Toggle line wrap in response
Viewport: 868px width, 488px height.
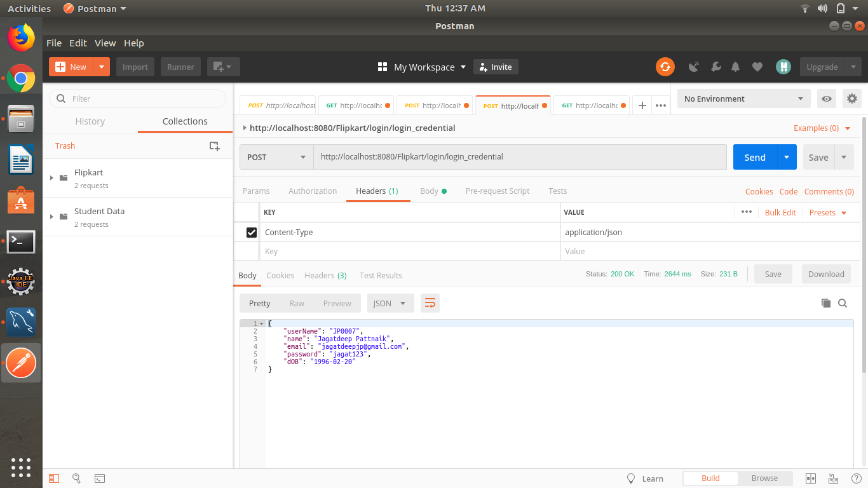(x=430, y=303)
